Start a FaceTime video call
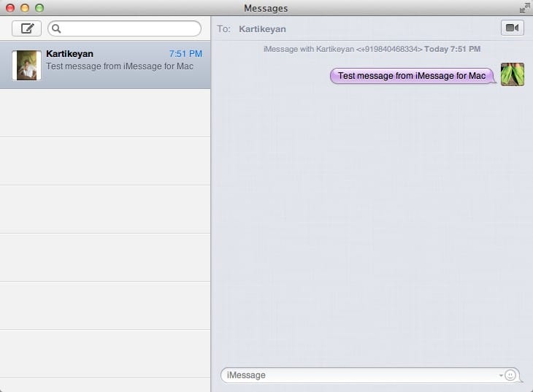Screen dimensions: 533x392 [512, 28]
